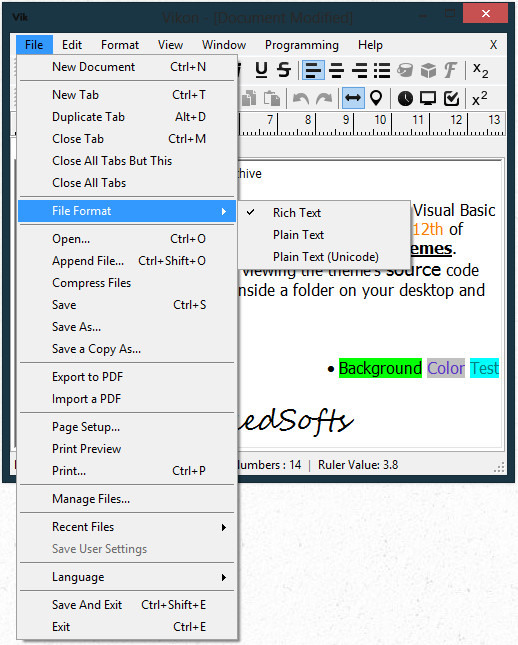
Task: Choose Save And Exit
Action: point(127,605)
